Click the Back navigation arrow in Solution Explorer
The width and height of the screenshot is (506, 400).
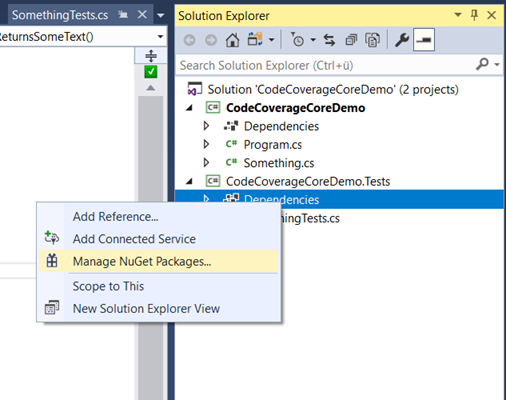click(x=190, y=40)
